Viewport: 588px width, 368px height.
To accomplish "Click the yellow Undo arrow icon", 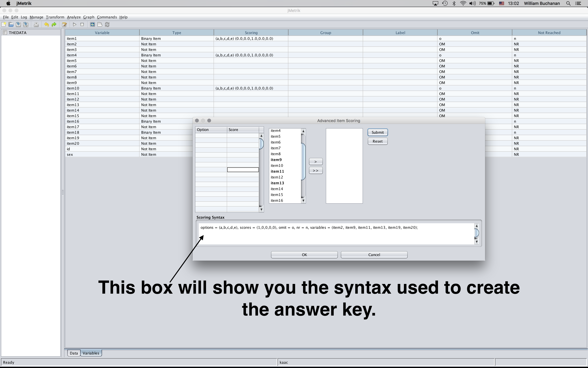I will [x=46, y=24].
